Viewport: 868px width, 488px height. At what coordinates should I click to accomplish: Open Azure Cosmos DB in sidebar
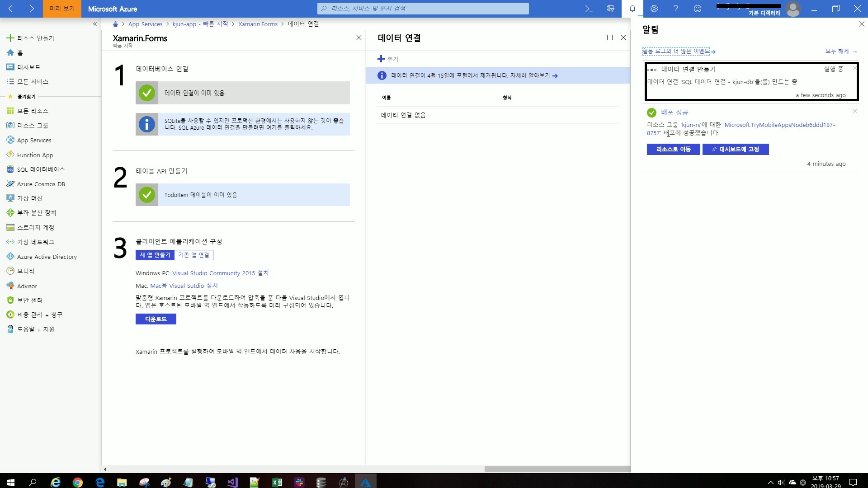[41, 184]
